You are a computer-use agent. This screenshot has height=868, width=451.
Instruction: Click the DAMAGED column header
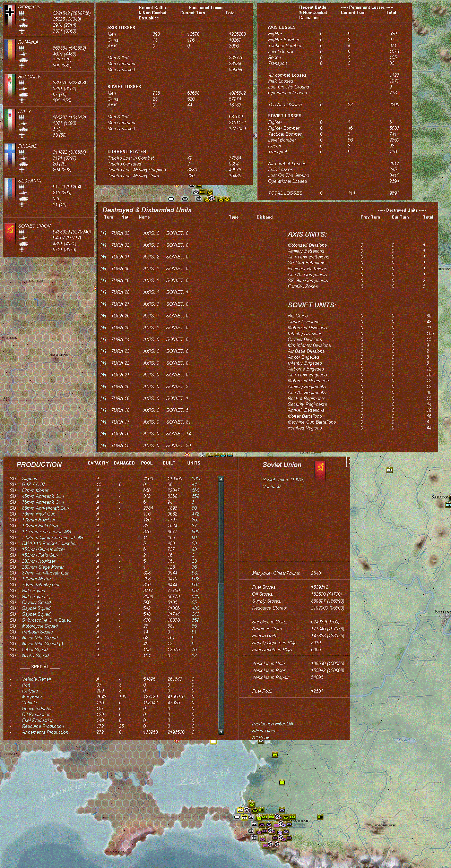tap(124, 463)
